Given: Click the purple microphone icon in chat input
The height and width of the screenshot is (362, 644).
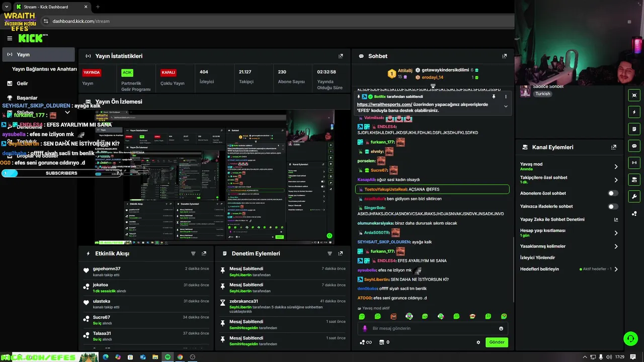Looking at the screenshot, I should point(365,328).
